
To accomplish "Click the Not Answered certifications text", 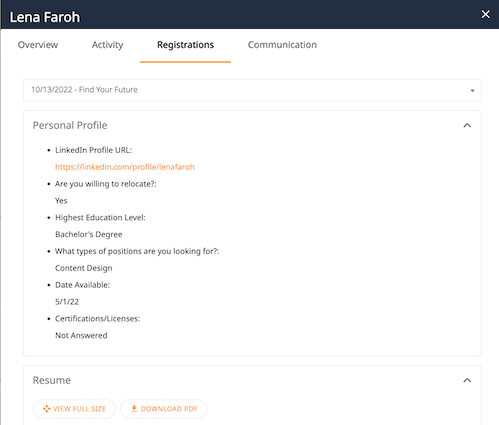I will [81, 335].
